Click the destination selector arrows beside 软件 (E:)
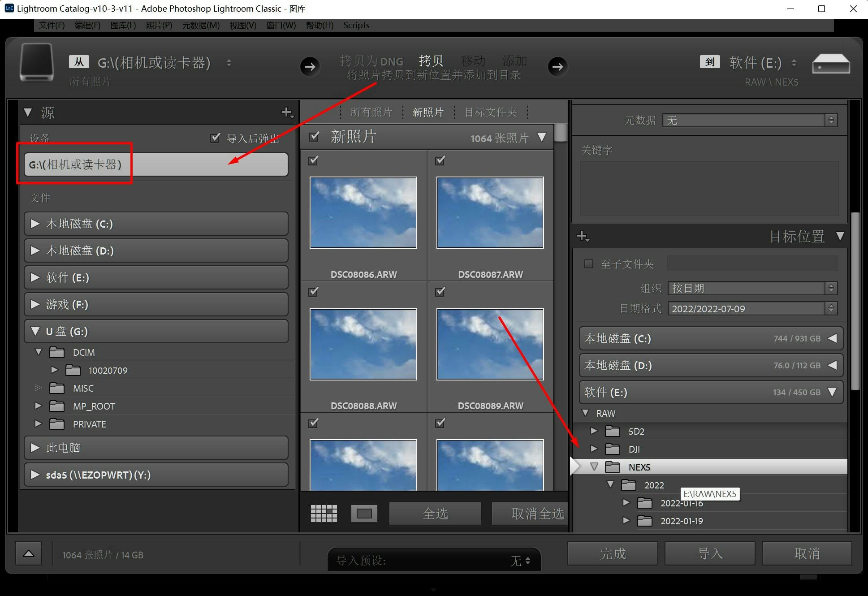The width and height of the screenshot is (868, 596). click(794, 63)
